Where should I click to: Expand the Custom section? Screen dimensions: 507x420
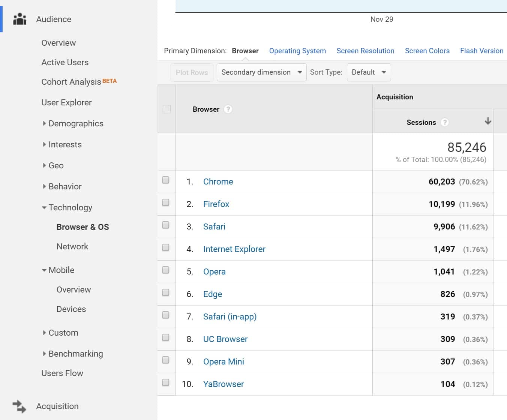pyautogui.click(x=63, y=333)
